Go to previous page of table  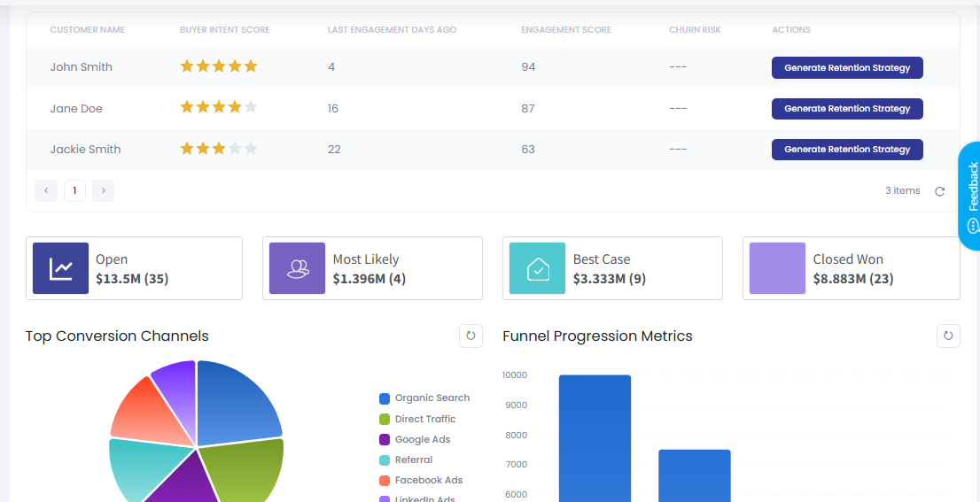click(x=46, y=190)
